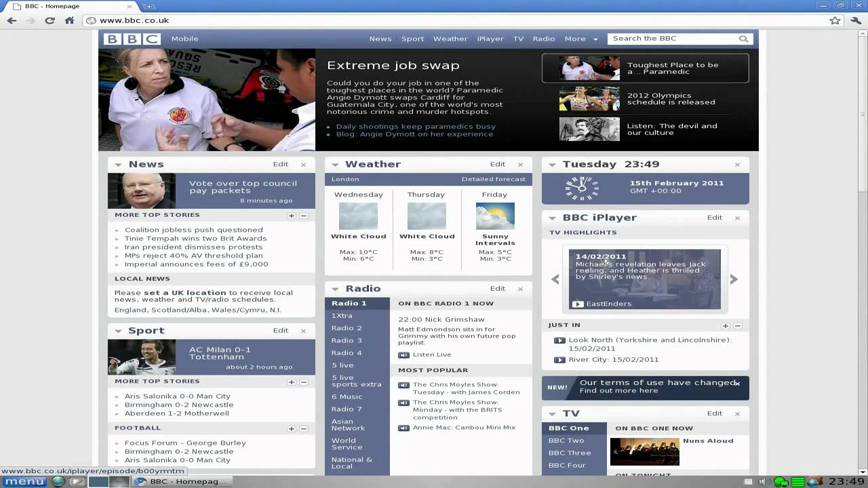Screen dimensions: 868x488
Task: Show next iPlayer highlight
Action: click(x=734, y=279)
